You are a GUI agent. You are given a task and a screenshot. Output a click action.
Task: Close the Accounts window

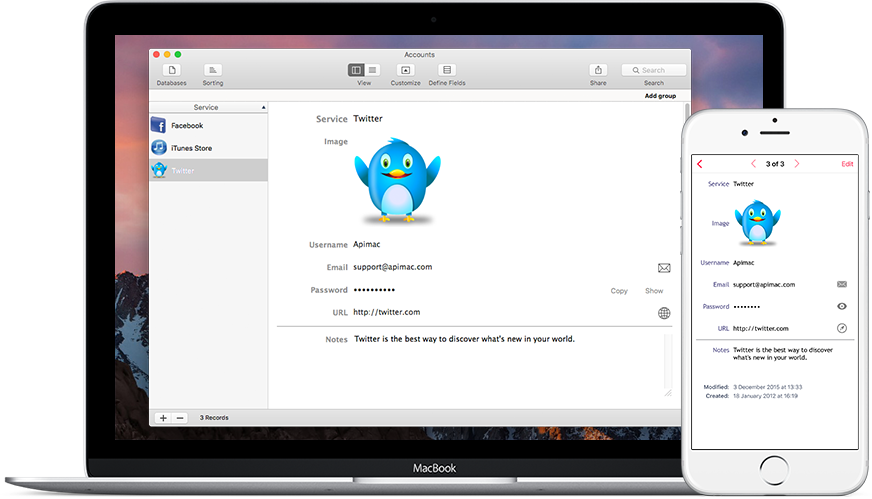(157, 55)
